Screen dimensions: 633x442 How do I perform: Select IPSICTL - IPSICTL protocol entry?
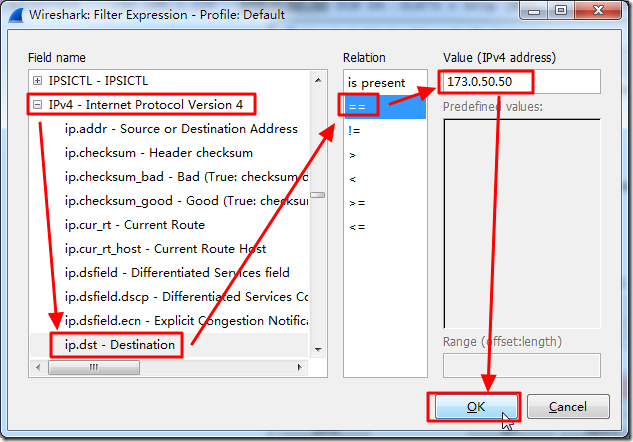[x=98, y=81]
